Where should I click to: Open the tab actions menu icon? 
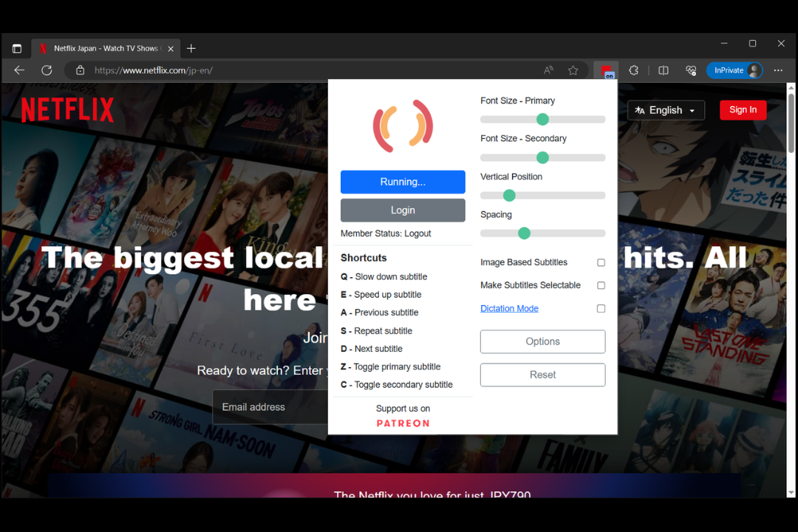(17, 48)
